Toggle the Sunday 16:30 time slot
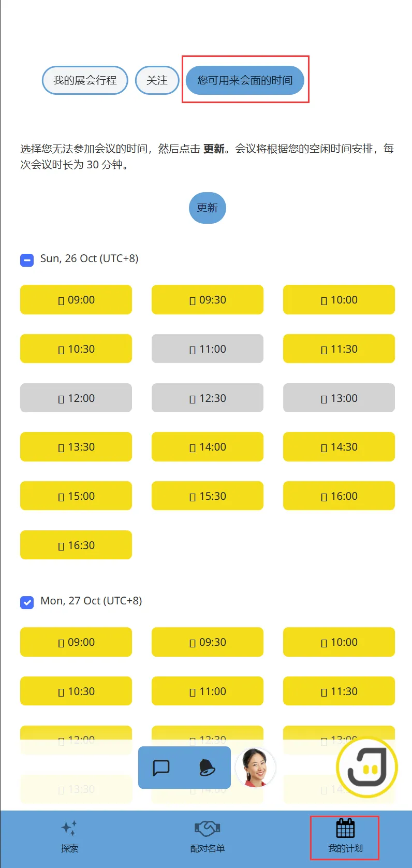Image resolution: width=412 pixels, height=868 pixels. click(x=76, y=545)
